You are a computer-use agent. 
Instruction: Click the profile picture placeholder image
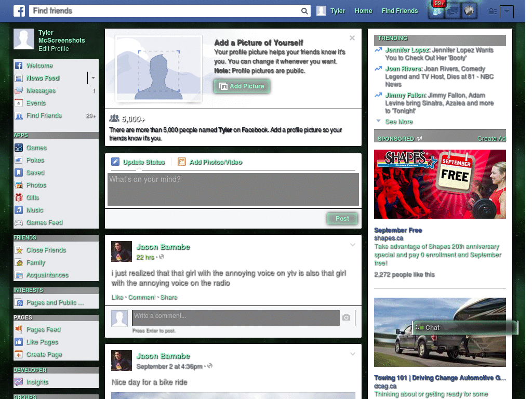159,69
